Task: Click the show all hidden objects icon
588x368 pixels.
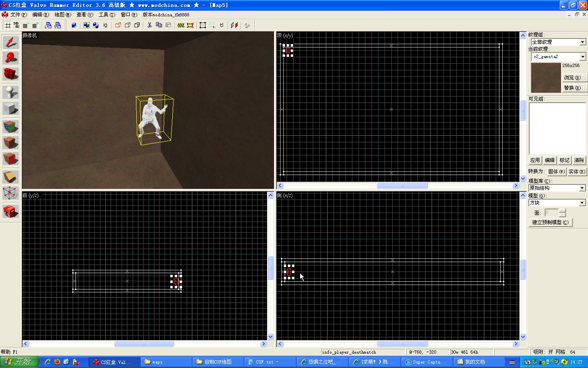Action: [x=137, y=25]
